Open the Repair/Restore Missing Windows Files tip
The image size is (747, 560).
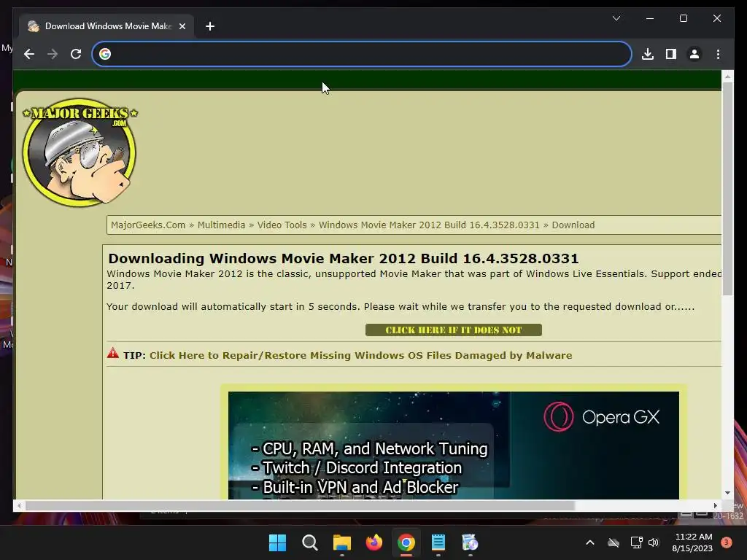pos(360,356)
